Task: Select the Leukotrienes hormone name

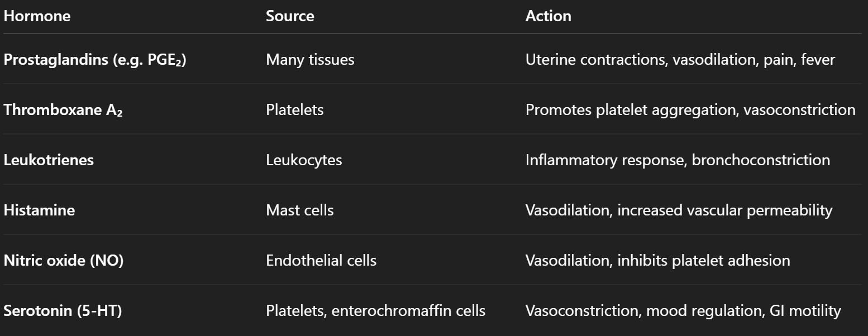Action: 49,160
